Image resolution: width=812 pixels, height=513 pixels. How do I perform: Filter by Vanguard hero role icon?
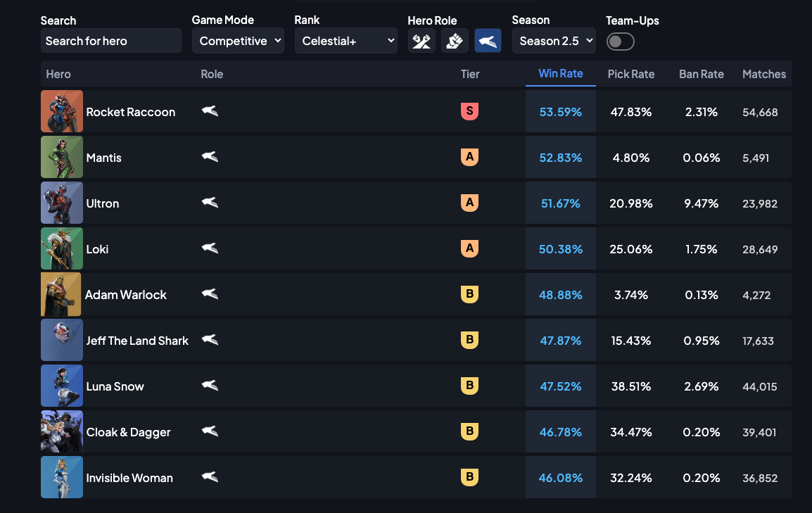(421, 41)
